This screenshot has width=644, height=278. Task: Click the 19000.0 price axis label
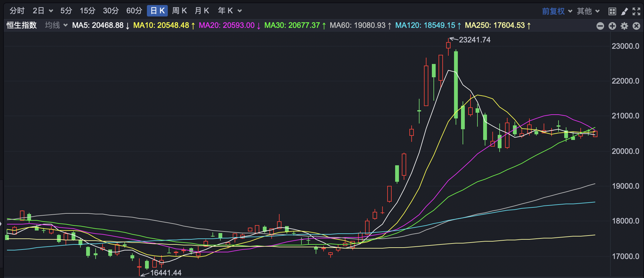[x=625, y=186]
